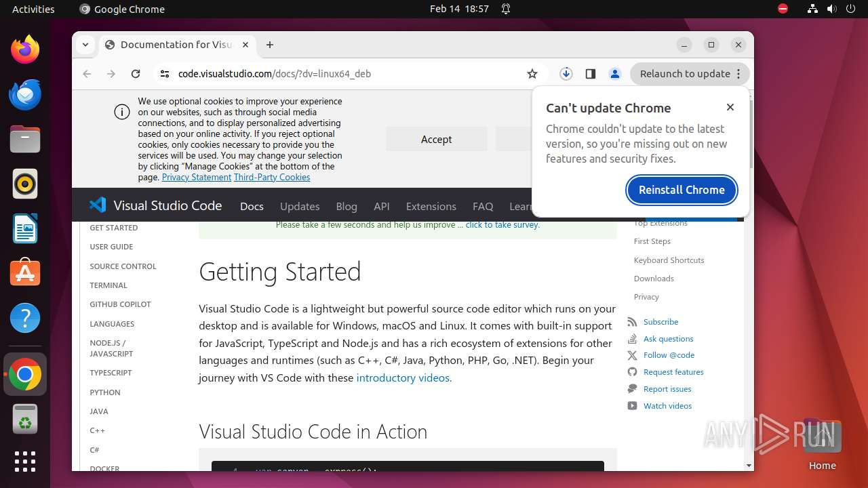
Task: Jump to Keyboard Shortcuts section
Action: tap(669, 260)
